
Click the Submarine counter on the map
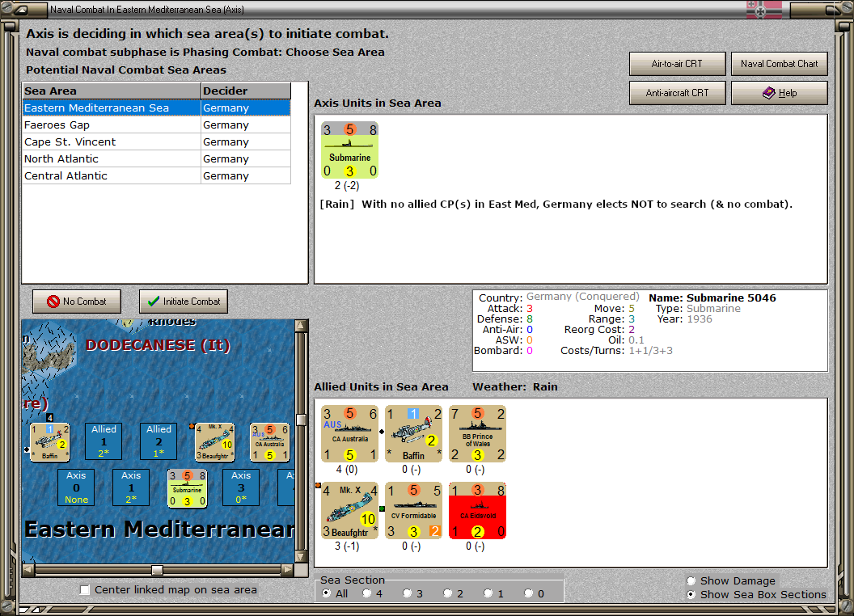[x=188, y=488]
